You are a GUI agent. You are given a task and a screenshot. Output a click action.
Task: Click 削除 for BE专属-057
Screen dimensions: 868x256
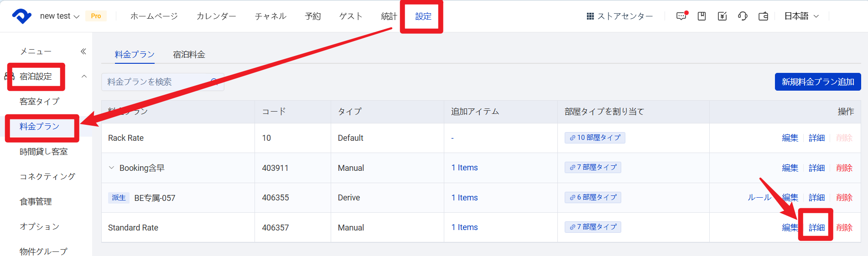844,198
